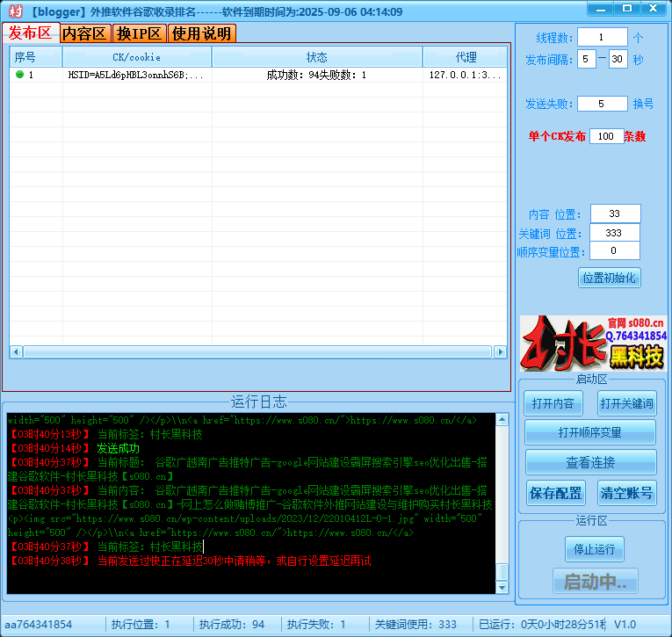Focus the 发布间隔 maximum field showing 30
Screen dimensions: 672x637
[x=618, y=59]
